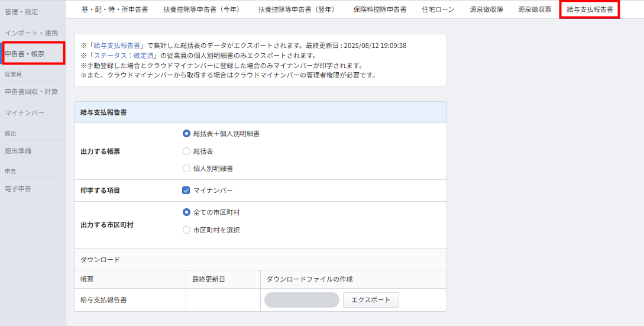
Task: Choose the 市区町村を選択 radio button
Action: tap(187, 230)
